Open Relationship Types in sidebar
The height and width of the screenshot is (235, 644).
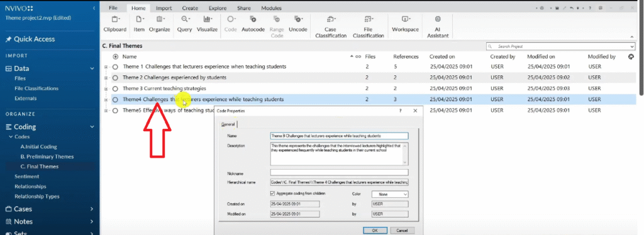click(37, 197)
